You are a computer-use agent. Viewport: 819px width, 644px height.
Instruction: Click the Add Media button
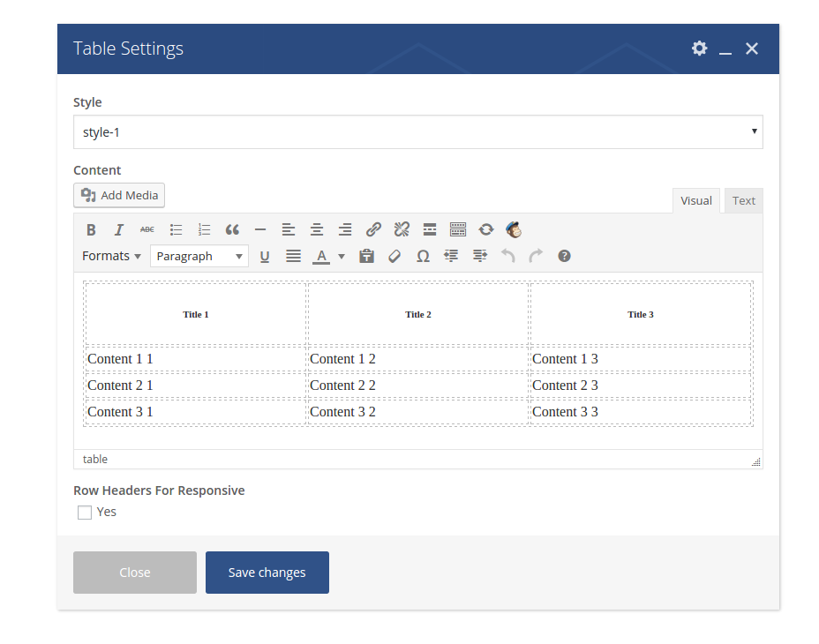(119, 195)
